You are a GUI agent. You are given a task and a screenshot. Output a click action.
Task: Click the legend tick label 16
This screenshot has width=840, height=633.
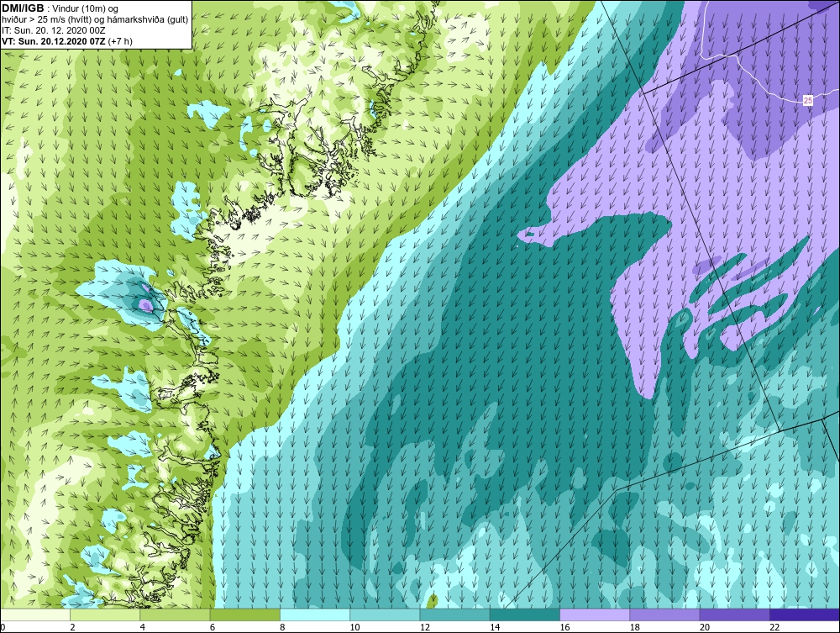tap(564, 627)
